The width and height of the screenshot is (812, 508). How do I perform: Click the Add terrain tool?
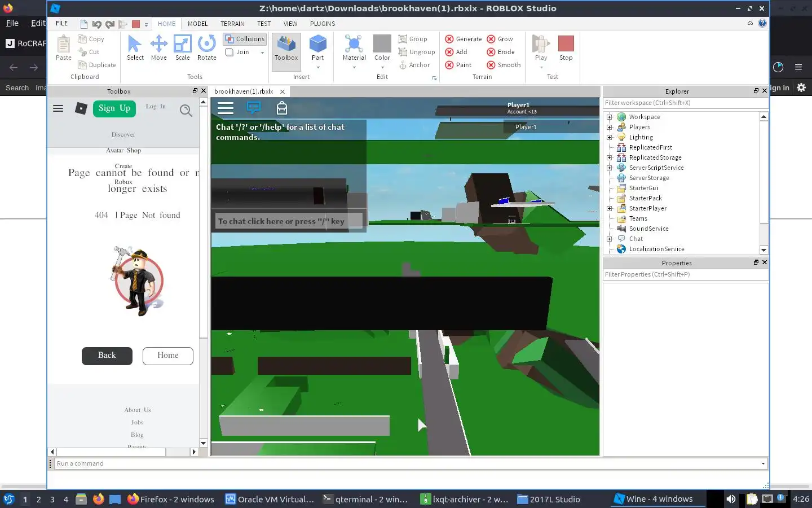tap(456, 52)
